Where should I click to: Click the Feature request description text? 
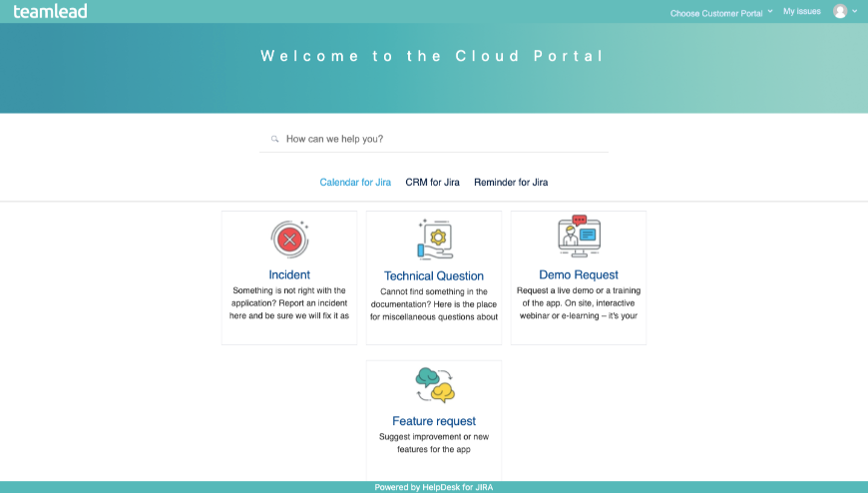coord(434,443)
